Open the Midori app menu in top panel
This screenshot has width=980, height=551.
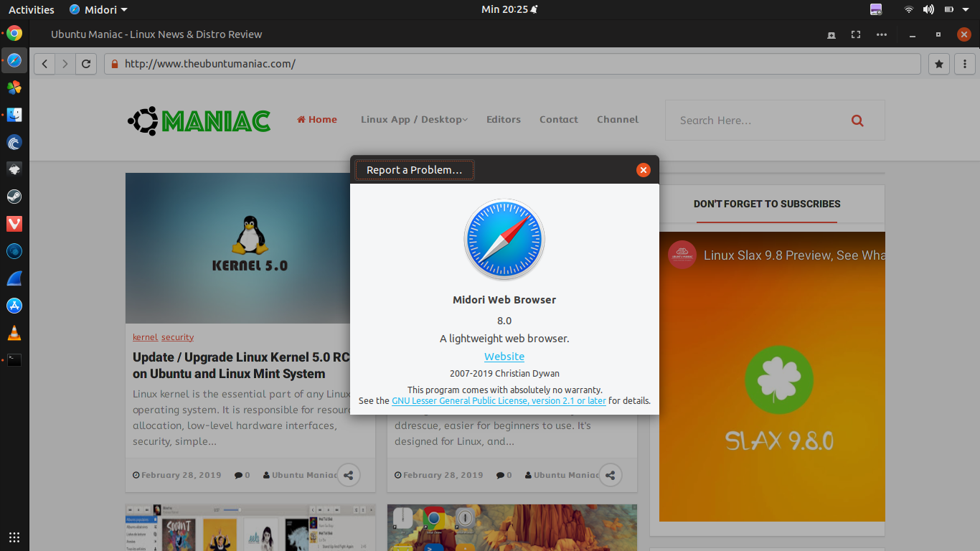(x=98, y=9)
